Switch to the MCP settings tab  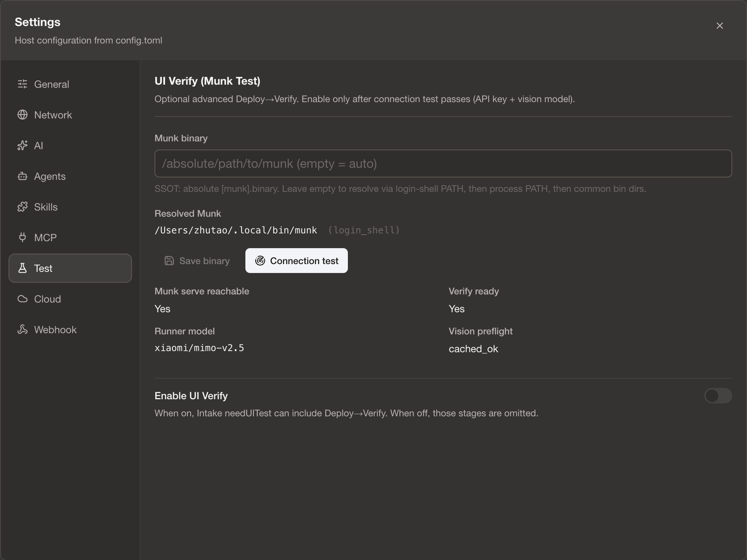(70, 237)
